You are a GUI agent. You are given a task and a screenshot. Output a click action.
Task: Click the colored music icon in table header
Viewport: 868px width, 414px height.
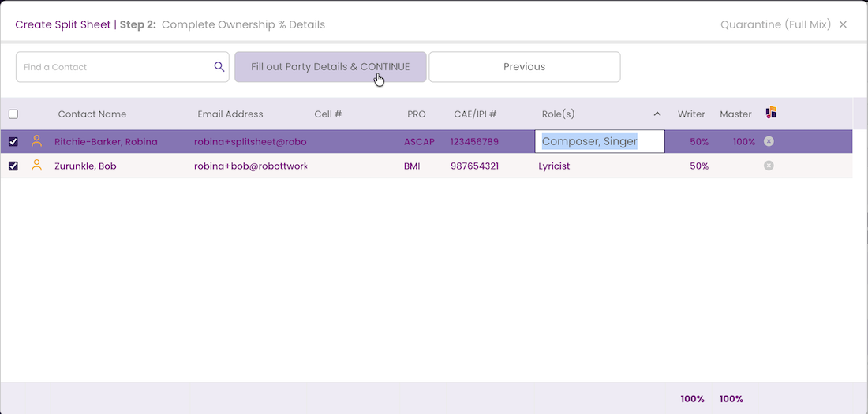coord(771,113)
